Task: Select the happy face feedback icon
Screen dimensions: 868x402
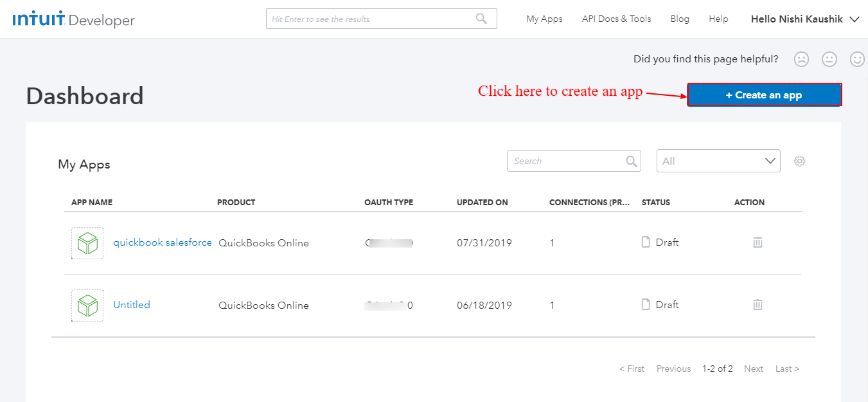Action: [x=857, y=59]
